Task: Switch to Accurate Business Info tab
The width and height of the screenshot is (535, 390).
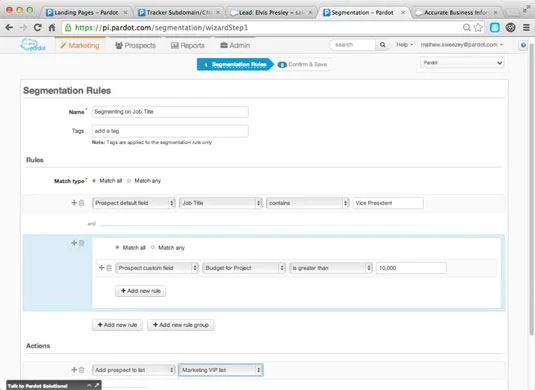Action: click(x=456, y=12)
